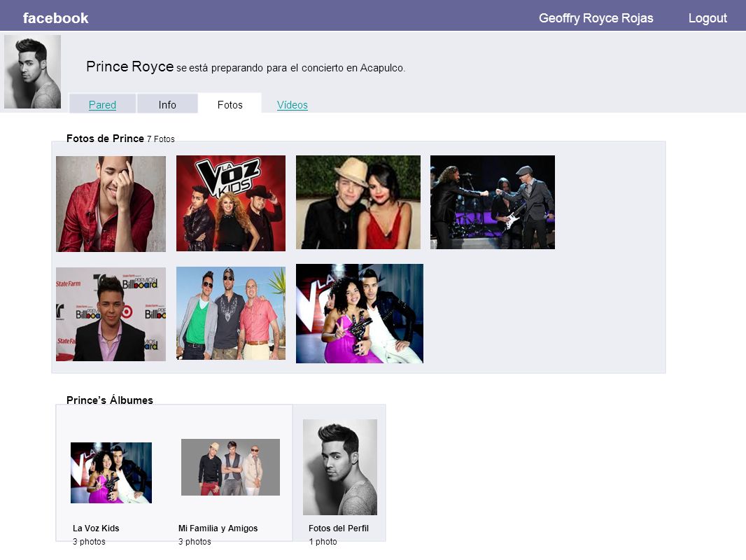Go to the Vídeos tab
Screen dimensions: 746x560
[292, 105]
